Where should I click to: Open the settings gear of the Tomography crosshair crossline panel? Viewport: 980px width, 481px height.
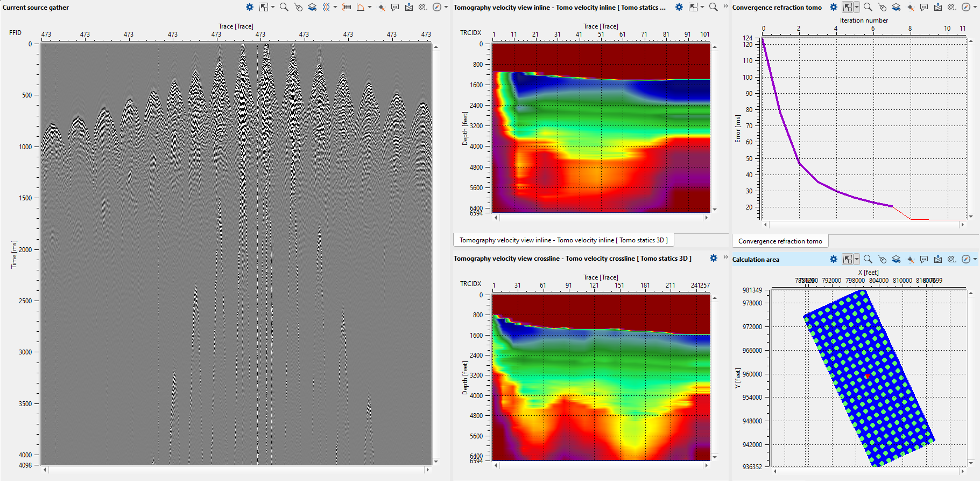(x=714, y=258)
